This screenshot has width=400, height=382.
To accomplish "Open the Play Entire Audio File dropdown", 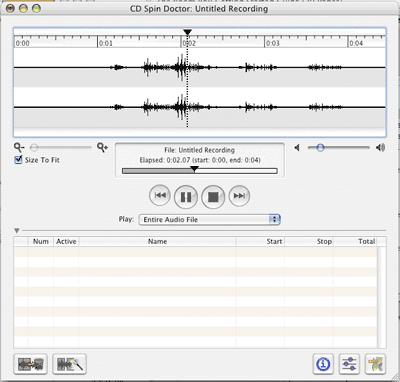I will pyautogui.click(x=209, y=219).
